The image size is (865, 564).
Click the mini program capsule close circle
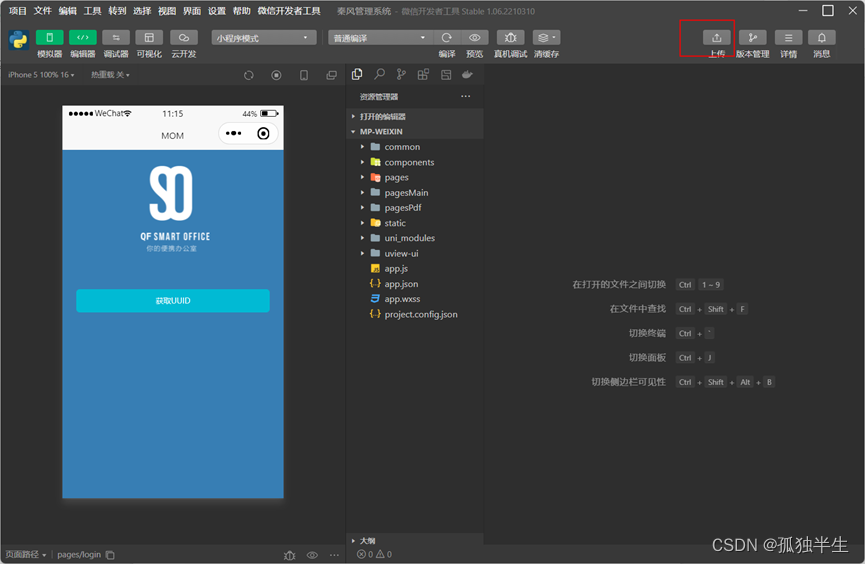point(263,133)
